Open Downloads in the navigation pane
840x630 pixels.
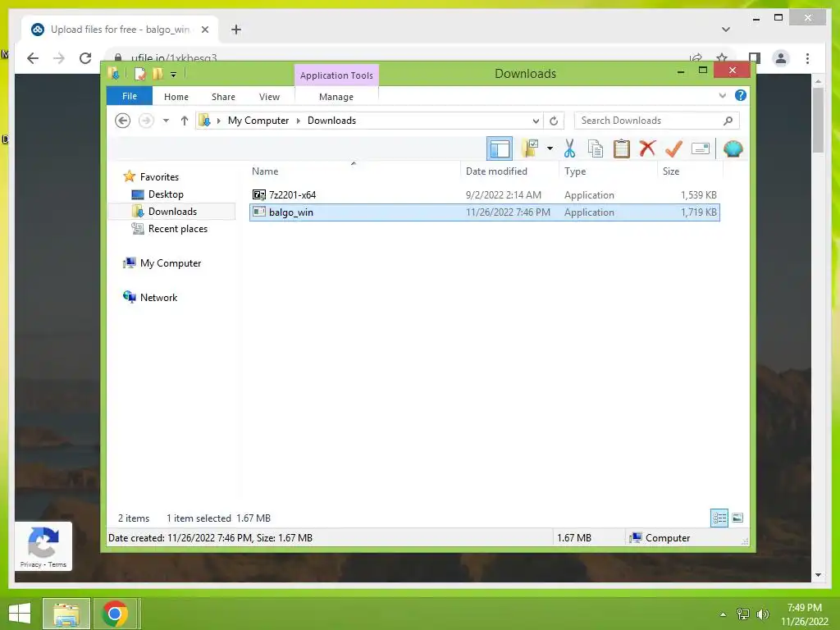pyautogui.click(x=172, y=212)
